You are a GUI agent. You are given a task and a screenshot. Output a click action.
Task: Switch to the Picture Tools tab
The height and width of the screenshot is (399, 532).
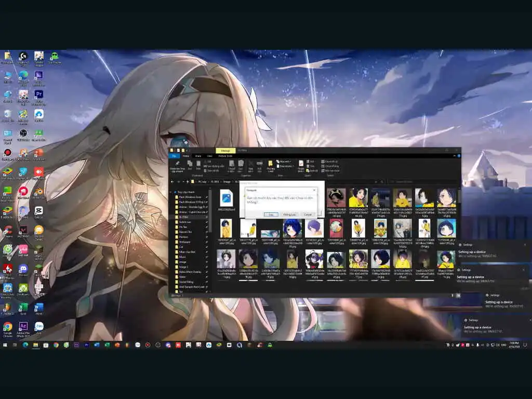click(225, 156)
